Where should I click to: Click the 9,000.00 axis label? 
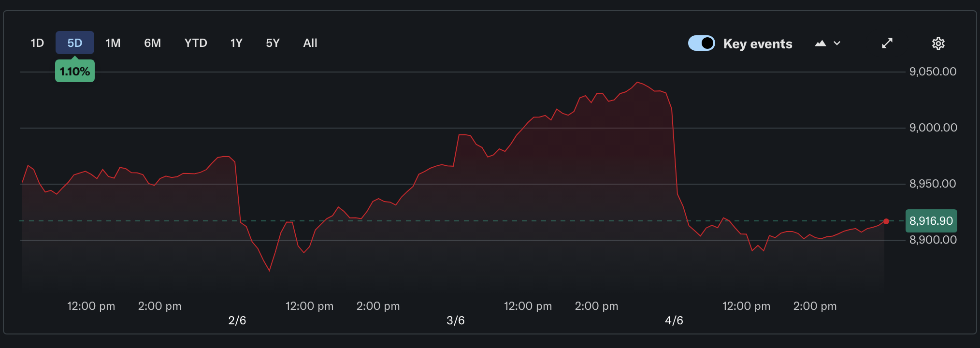click(x=933, y=128)
